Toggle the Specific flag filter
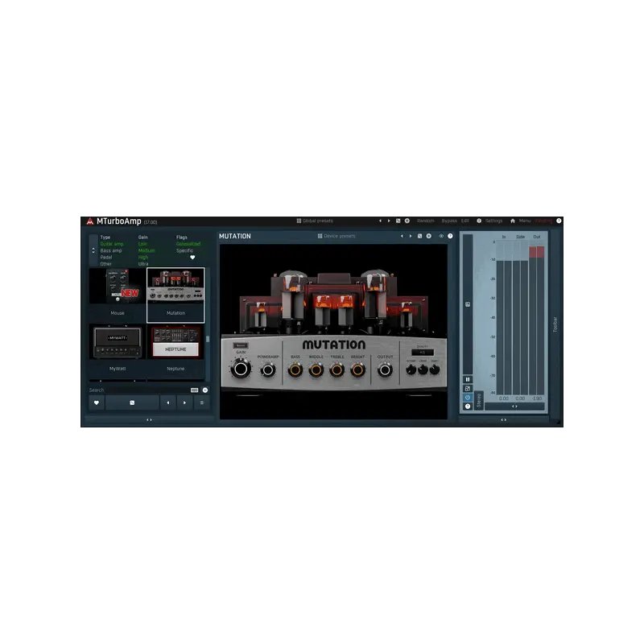Image resolution: width=644 pixels, height=644 pixels. click(184, 250)
